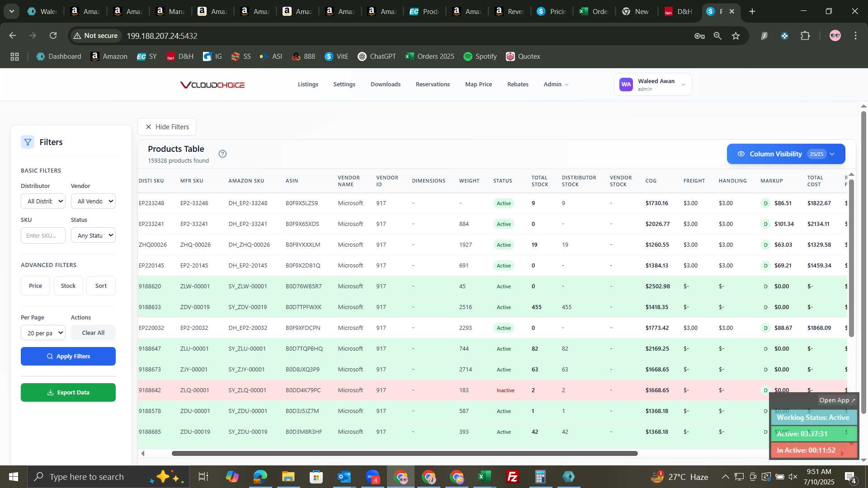The image size is (868, 488).
Task: Click the table vertical scrollbar thumb
Action: (851, 258)
